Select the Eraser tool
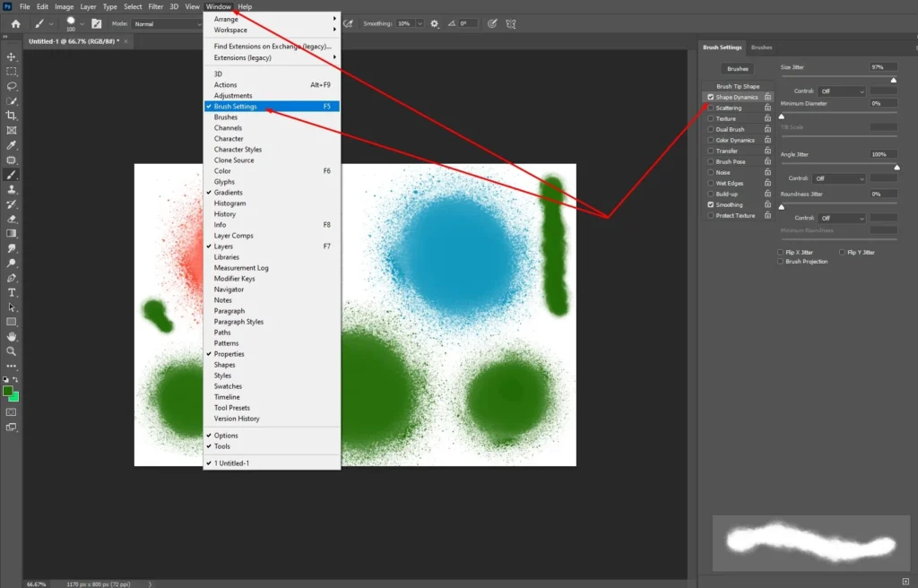This screenshot has height=588, width=918. coord(11,219)
